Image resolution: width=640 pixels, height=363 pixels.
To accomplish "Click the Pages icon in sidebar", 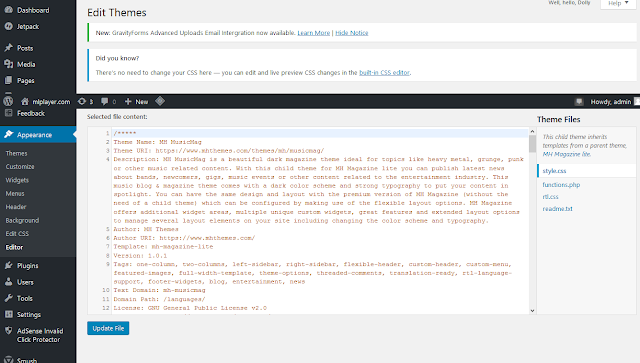I will pyautogui.click(x=9, y=80).
